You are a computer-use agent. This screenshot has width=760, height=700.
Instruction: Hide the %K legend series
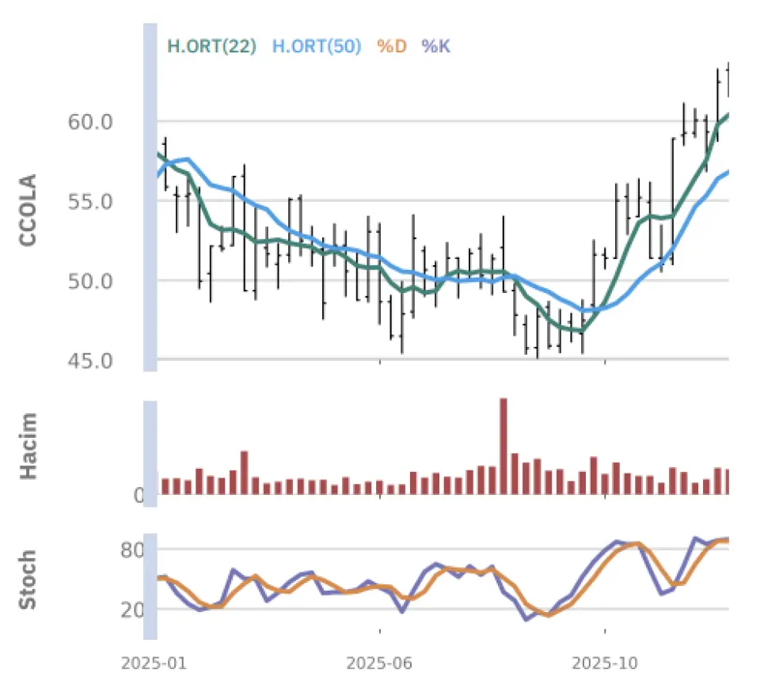point(435,47)
